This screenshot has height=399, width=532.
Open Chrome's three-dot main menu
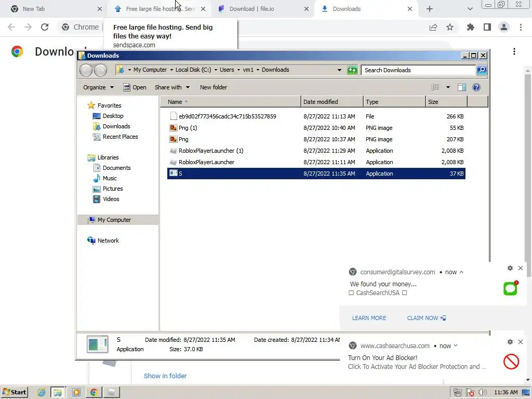point(521,27)
